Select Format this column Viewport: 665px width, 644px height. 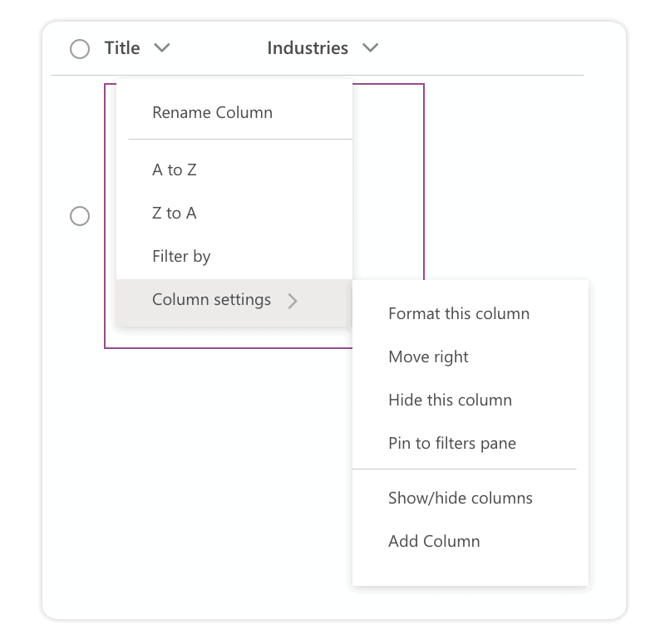click(x=458, y=313)
